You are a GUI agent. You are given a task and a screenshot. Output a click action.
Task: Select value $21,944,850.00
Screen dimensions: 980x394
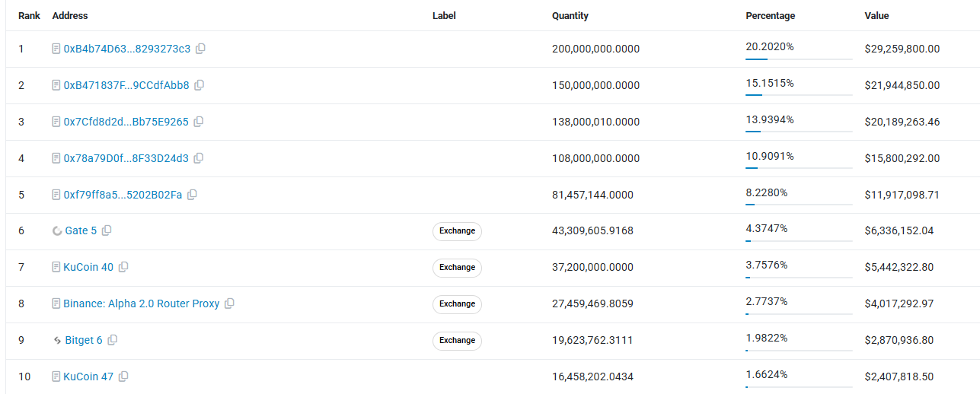[x=902, y=85]
